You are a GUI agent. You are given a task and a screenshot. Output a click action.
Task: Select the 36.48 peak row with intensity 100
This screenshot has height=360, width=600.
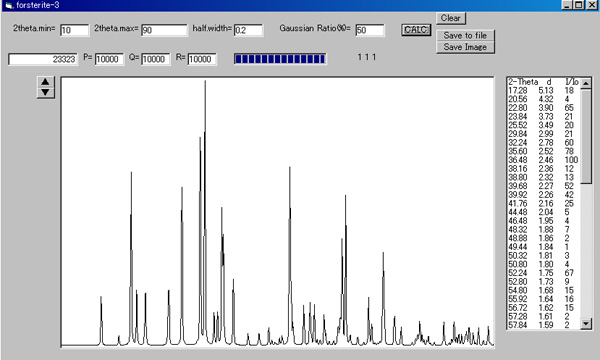point(543,160)
